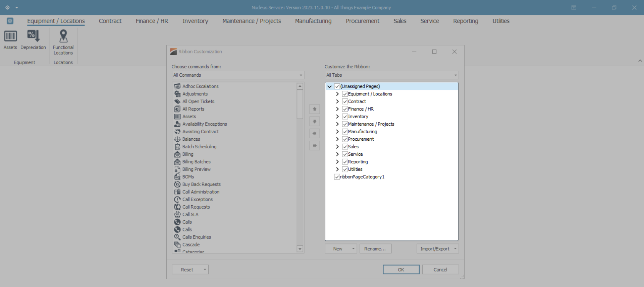The width and height of the screenshot is (644, 287).
Task: Click the commands list scroll down arrow
Action: [300, 249]
